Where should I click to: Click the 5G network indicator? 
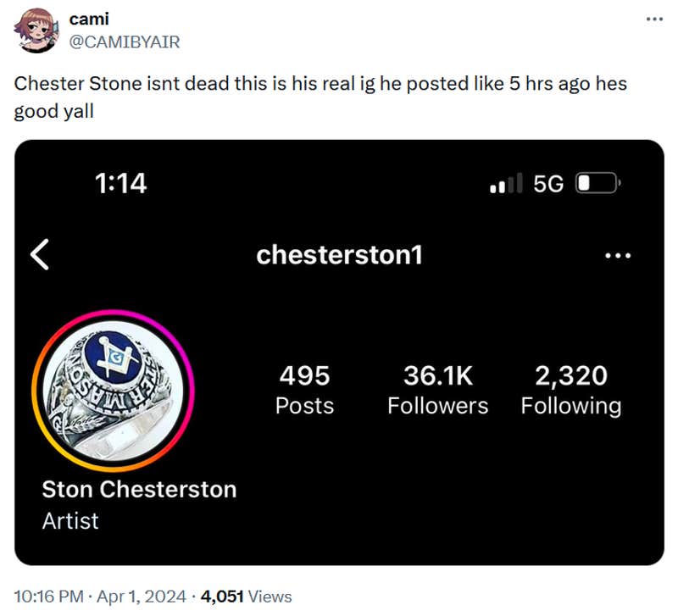[x=547, y=184]
